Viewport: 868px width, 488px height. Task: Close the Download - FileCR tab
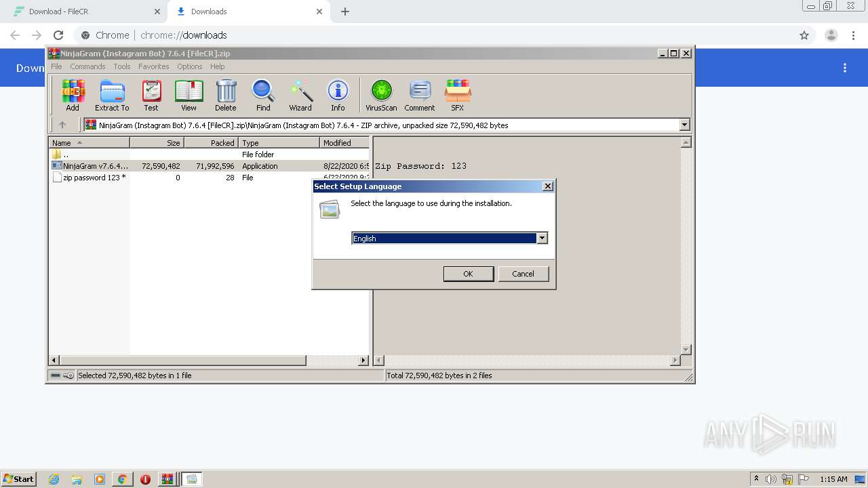[x=157, y=12]
